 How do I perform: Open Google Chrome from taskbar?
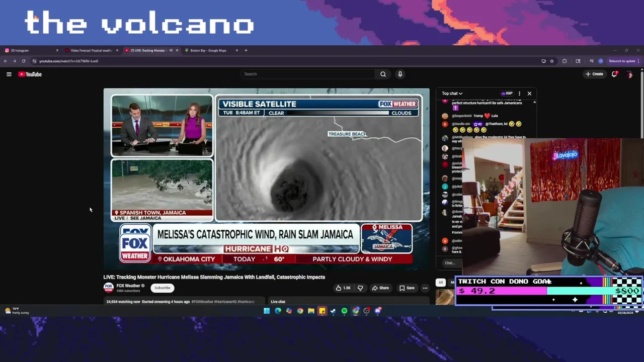tap(300, 311)
